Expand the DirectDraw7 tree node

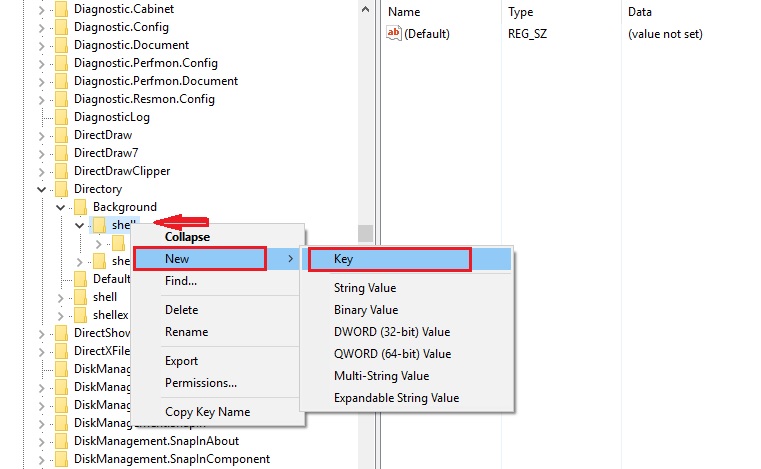(x=41, y=153)
